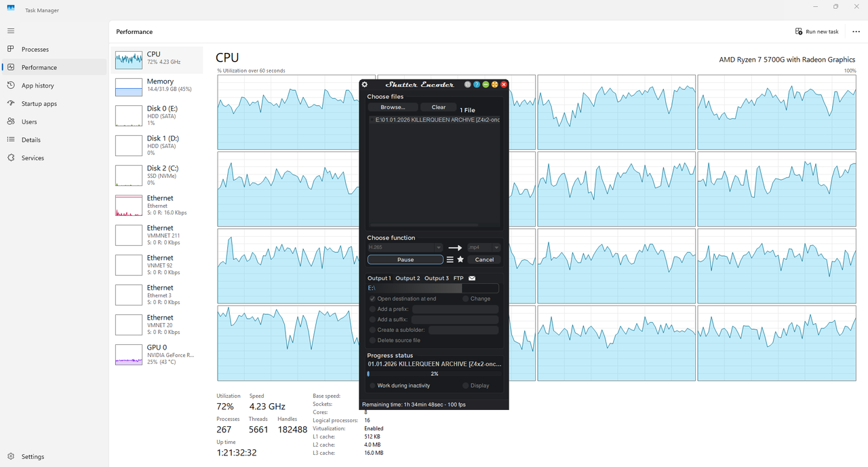
Task: Select Ethernet VMNET 20 entry
Action: click(x=157, y=324)
